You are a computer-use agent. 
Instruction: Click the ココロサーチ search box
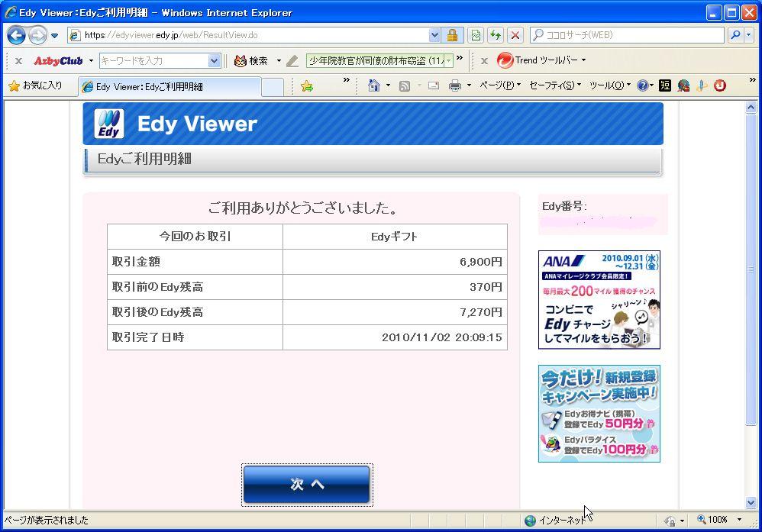[627, 35]
